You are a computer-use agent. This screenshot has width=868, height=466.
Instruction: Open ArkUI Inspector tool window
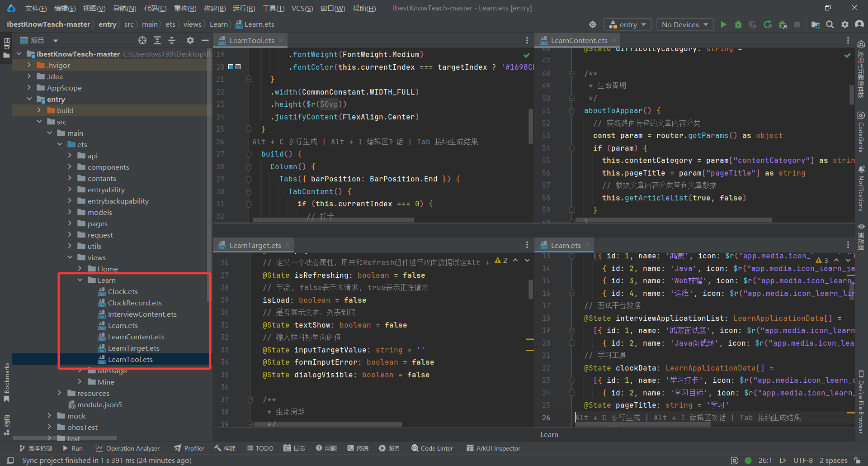click(493, 448)
